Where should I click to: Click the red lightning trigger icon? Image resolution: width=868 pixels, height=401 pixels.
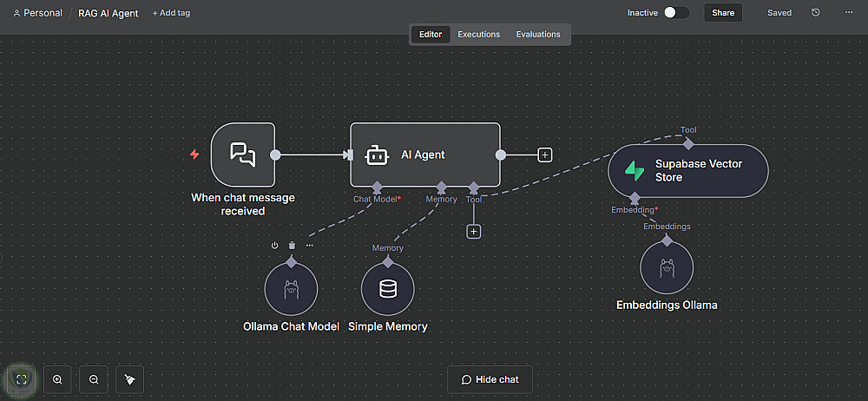(x=194, y=154)
